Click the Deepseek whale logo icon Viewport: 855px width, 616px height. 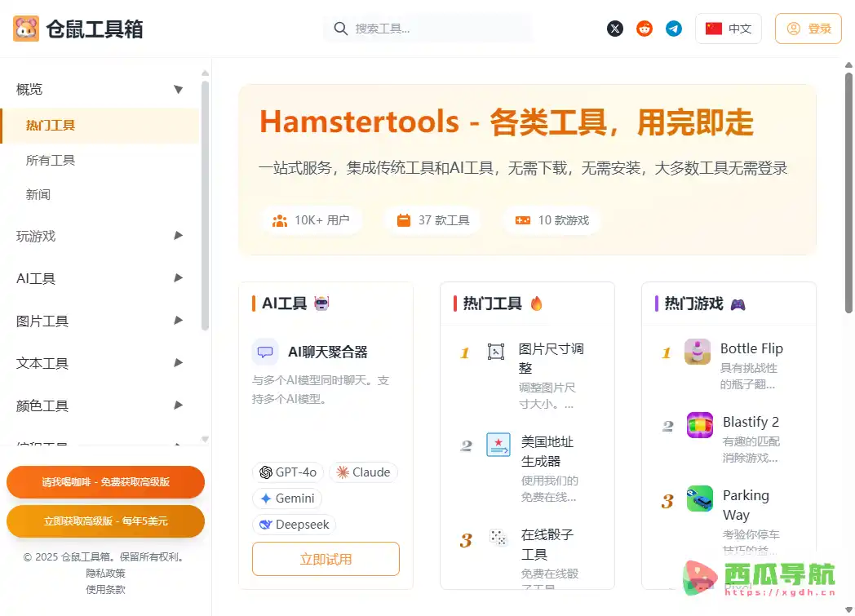pos(265,525)
